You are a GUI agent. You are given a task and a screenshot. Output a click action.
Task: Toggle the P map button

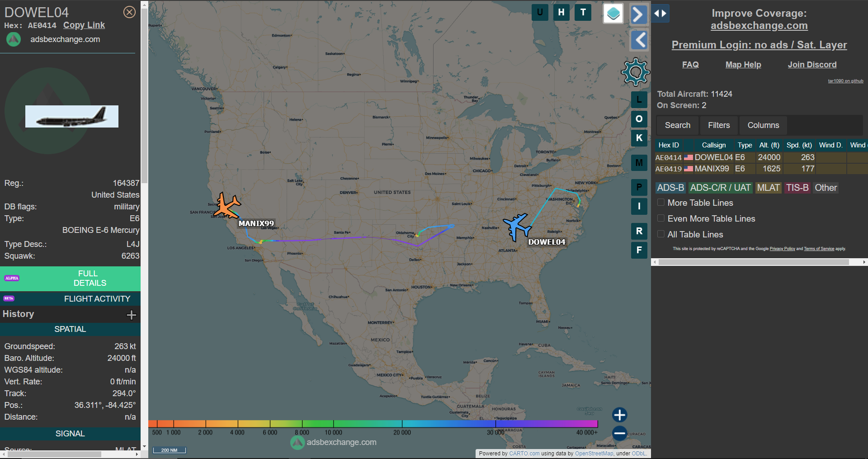coord(639,187)
